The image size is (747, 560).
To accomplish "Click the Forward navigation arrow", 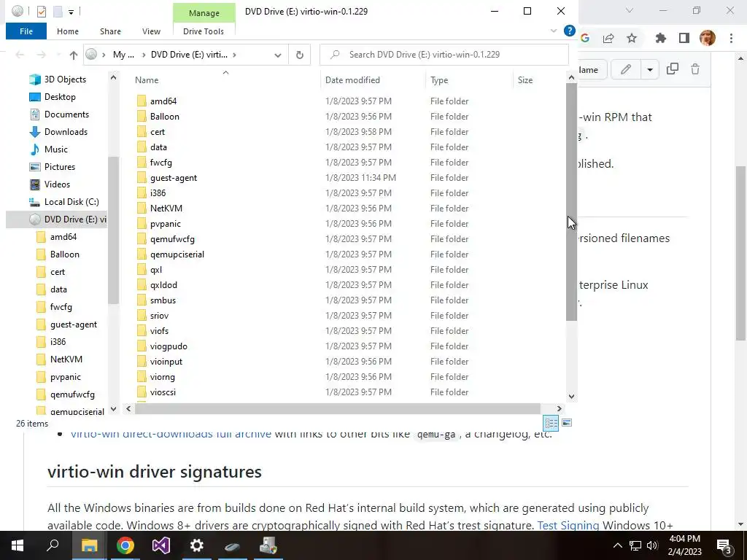I will pyautogui.click(x=42, y=55).
